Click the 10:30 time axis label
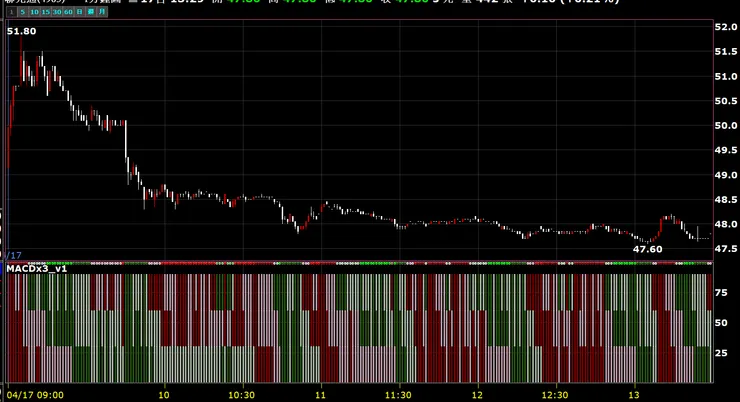The height and width of the screenshot is (402, 740). [242, 395]
